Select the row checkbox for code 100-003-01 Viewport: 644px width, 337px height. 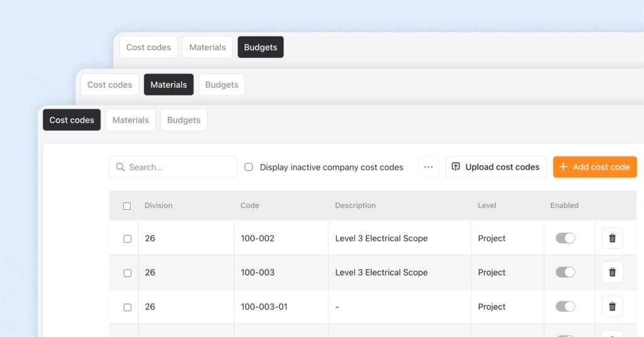(127, 307)
